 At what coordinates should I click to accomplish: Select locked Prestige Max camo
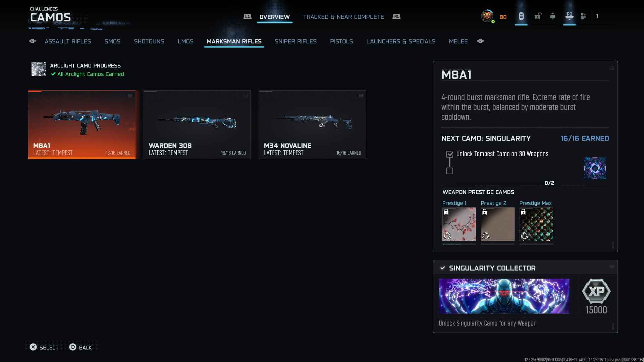536,224
